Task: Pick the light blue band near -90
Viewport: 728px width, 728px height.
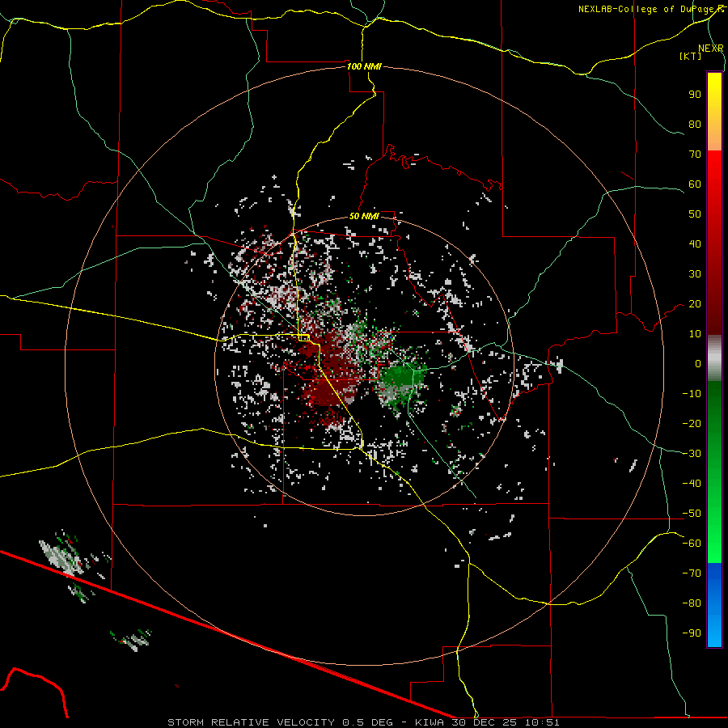Action: [714, 632]
